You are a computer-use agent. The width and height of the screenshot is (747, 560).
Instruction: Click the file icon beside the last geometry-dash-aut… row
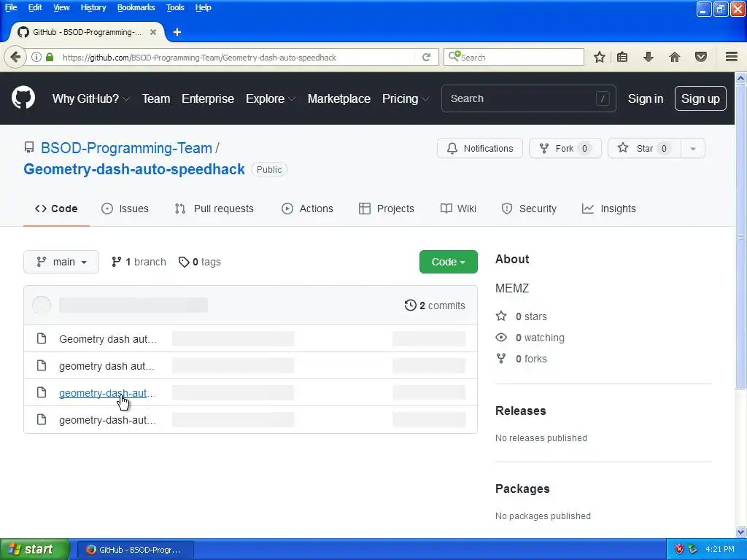coord(42,419)
